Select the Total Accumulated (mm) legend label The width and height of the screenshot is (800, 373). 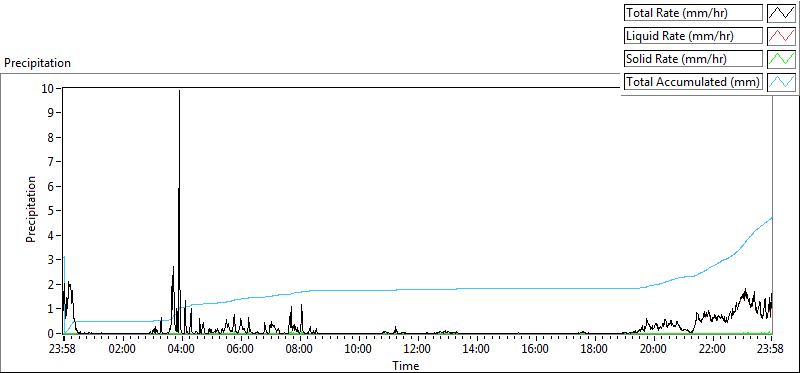click(x=693, y=82)
